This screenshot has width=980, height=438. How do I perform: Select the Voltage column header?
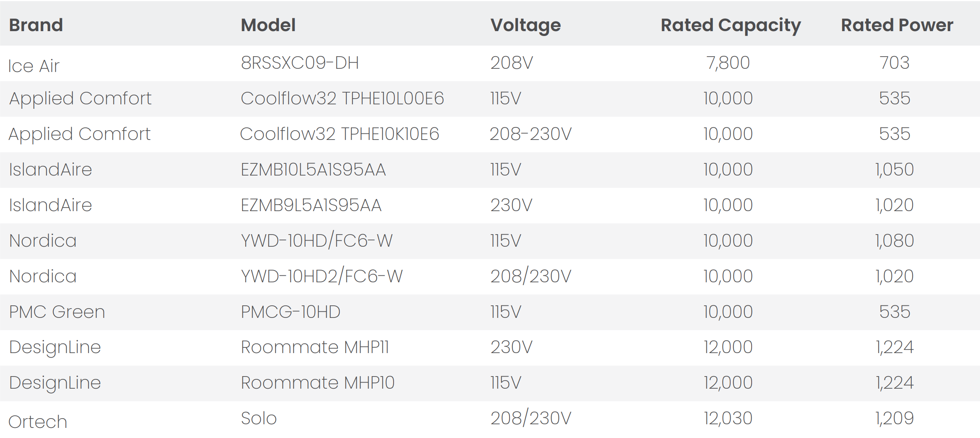pyautogui.click(x=525, y=25)
